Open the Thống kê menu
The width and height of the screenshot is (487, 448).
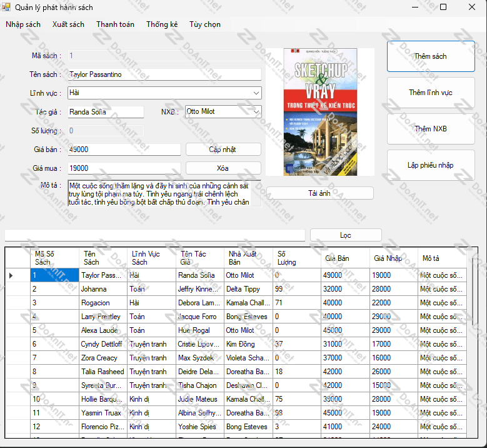point(162,24)
